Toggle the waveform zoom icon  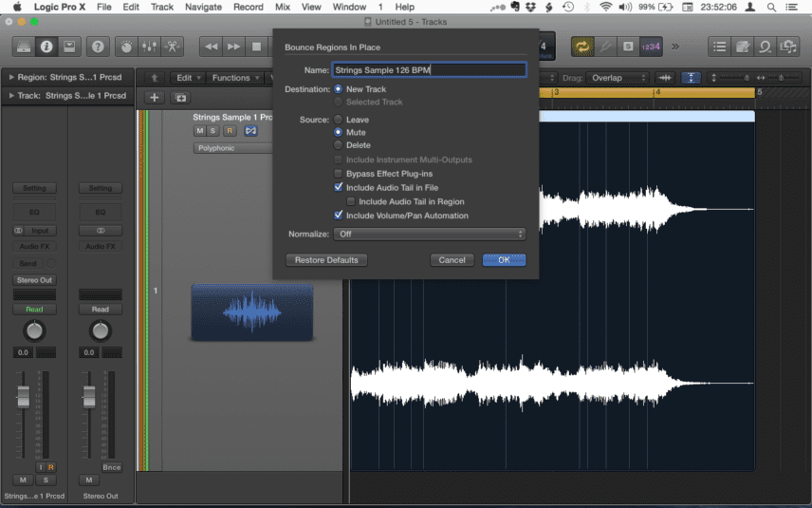[x=665, y=78]
